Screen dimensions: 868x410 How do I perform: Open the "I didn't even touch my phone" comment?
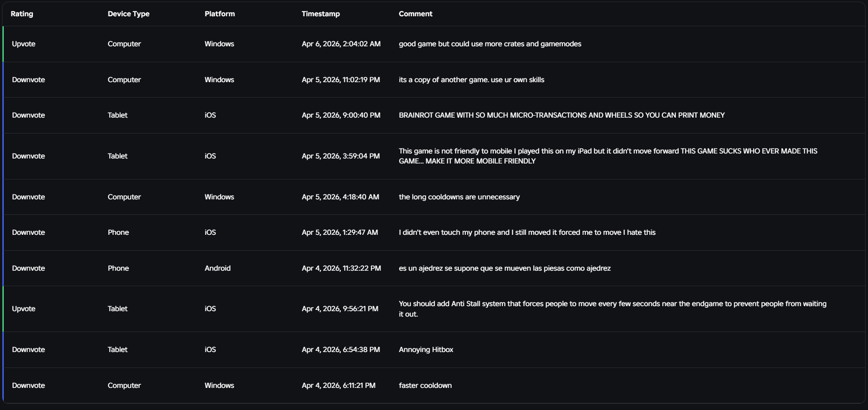pyautogui.click(x=527, y=232)
